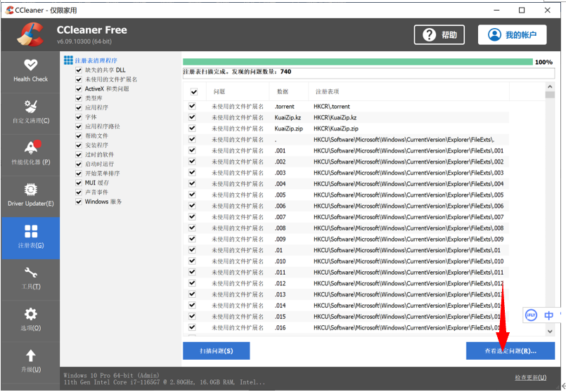Toggle 帮助文件 checkbox

point(79,136)
